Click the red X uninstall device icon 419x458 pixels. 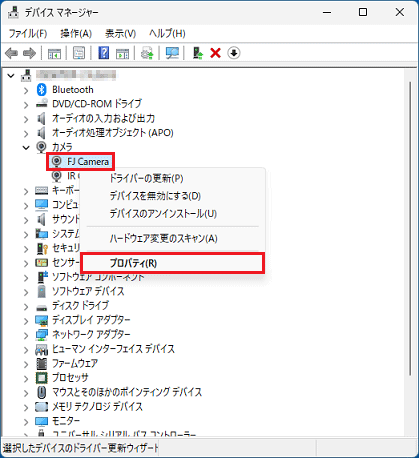tap(216, 53)
